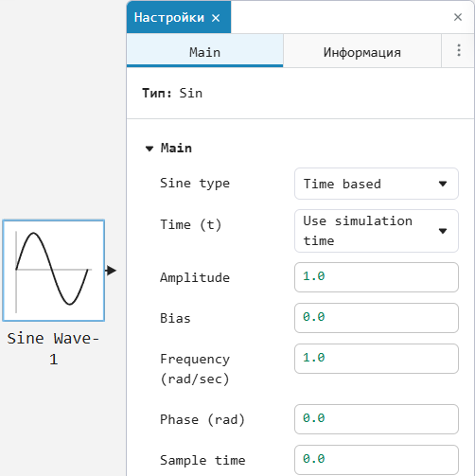Close the Настройки tab with its x
Viewport: 475px width, 476px height.
[216, 18]
